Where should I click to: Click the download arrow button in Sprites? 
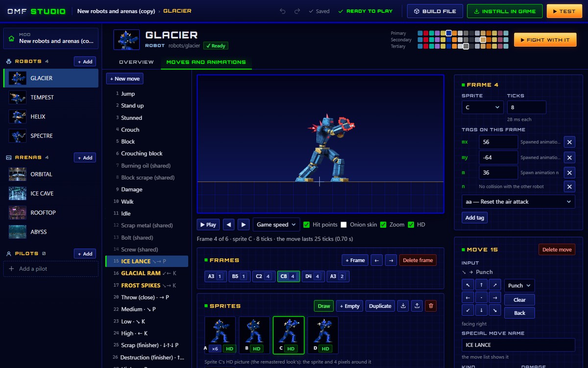[403, 306]
